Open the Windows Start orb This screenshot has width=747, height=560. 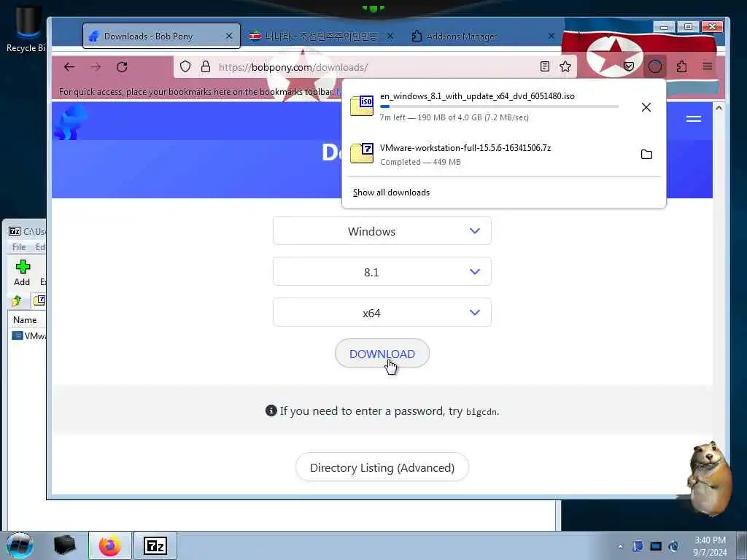pyautogui.click(x=20, y=545)
